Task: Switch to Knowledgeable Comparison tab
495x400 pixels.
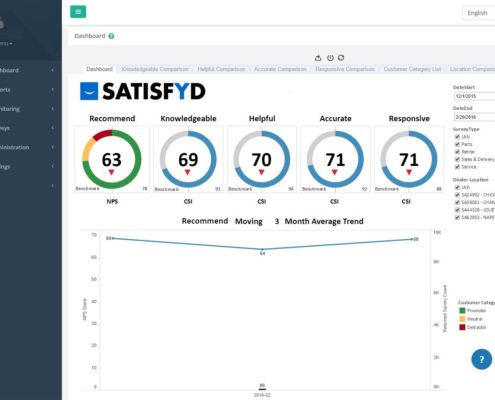Action: pyautogui.click(x=155, y=69)
